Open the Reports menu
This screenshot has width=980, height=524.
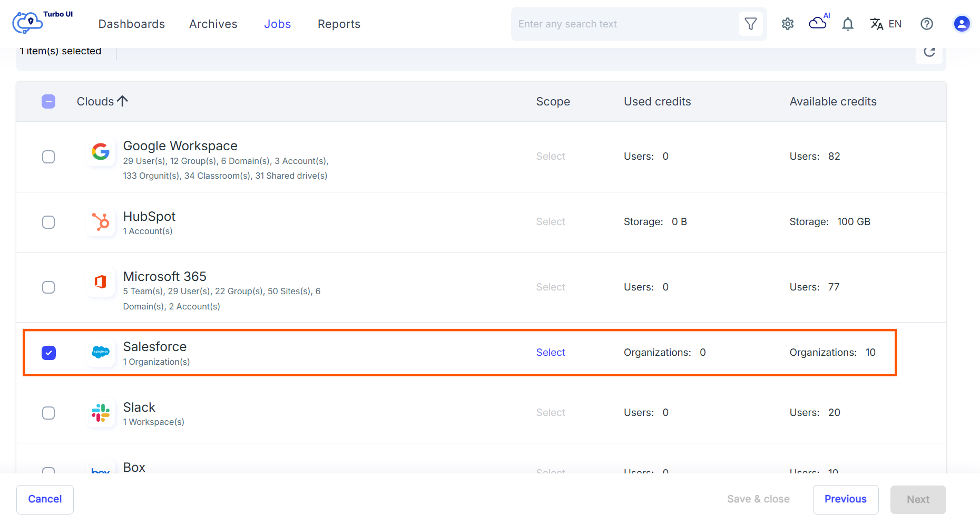[x=339, y=24]
